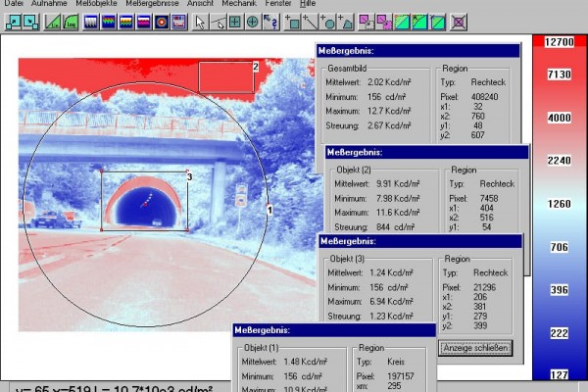Image resolution: width=588 pixels, height=392 pixels.
Task: Select region label 2 on sky rectangle
Action: [x=256, y=67]
